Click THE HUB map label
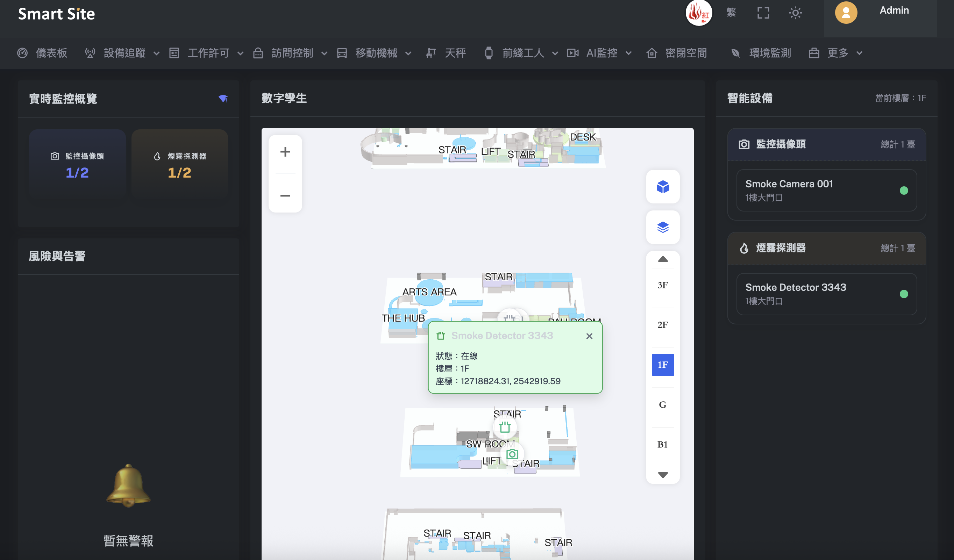The width and height of the screenshot is (954, 560). click(403, 318)
